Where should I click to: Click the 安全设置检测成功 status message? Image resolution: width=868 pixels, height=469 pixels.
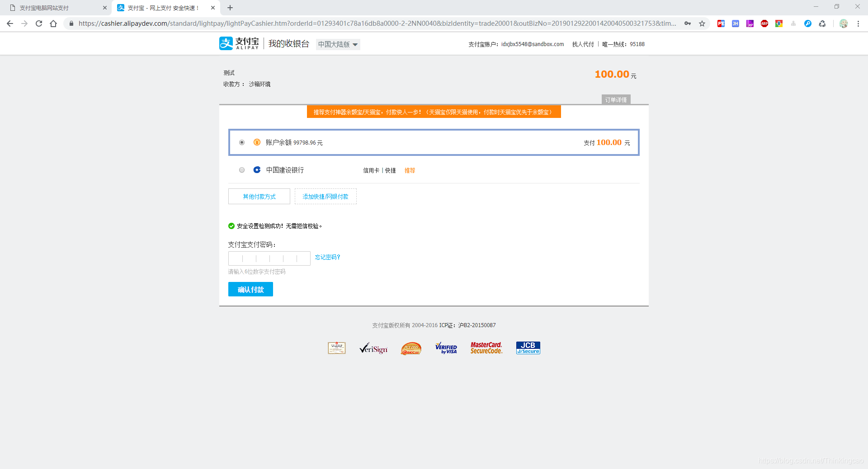(279, 226)
